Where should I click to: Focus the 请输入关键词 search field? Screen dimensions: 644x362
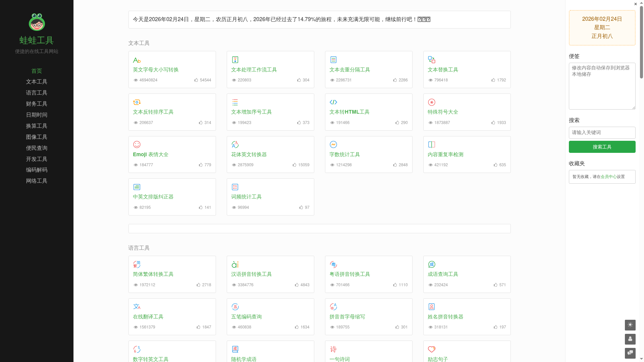click(602, 133)
